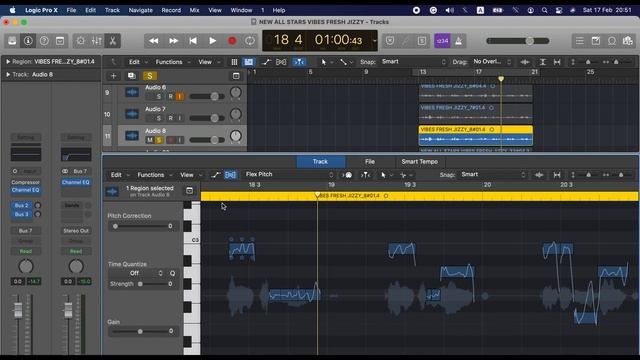Duplicate track button in track header

coord(131,76)
